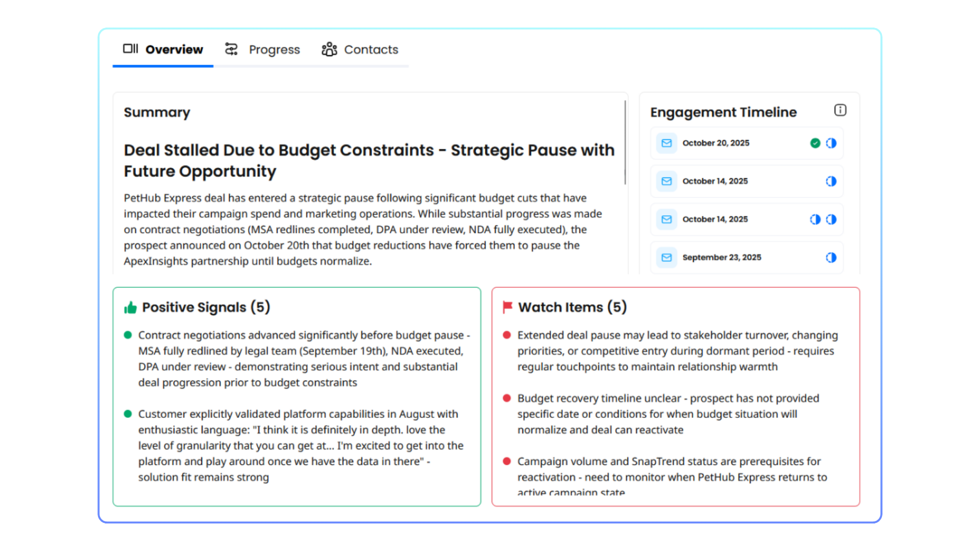Click the Watch Items (5) heading

point(572,307)
